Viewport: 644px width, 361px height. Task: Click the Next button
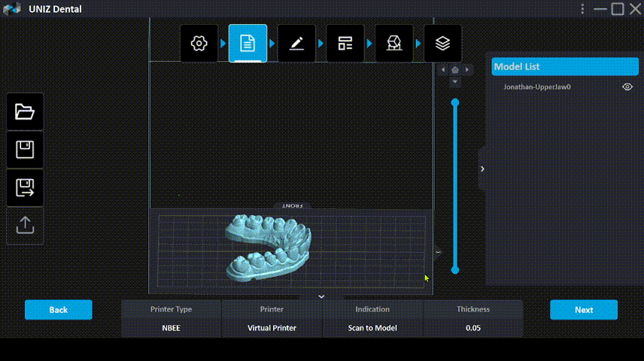coord(584,310)
